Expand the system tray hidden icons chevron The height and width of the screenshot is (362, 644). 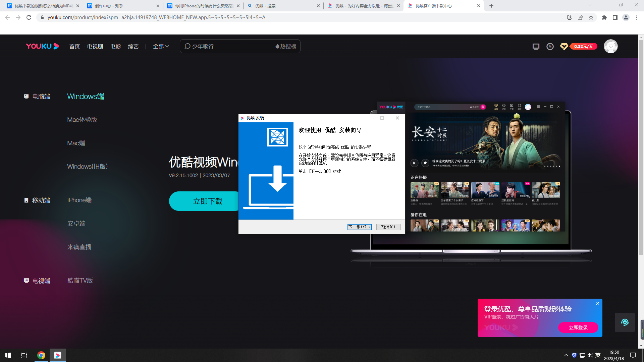(566, 355)
